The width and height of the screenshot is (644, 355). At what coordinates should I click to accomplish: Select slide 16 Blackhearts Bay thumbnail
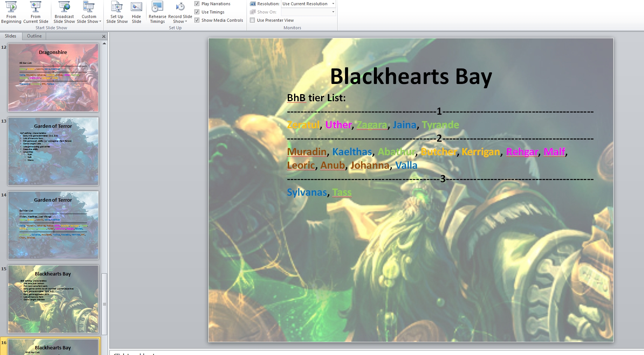[x=53, y=347]
